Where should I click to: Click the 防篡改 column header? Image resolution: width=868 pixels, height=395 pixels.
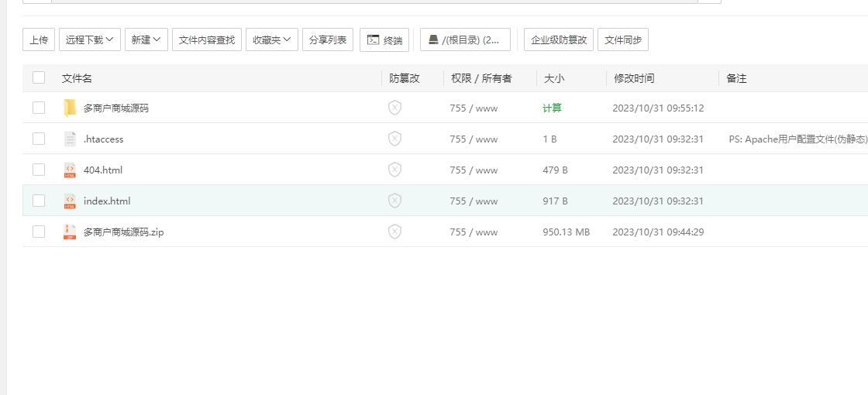pyautogui.click(x=405, y=78)
